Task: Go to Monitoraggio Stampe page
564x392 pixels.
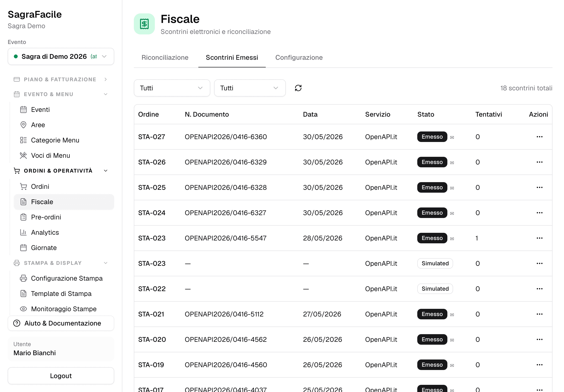Action: [64, 309]
